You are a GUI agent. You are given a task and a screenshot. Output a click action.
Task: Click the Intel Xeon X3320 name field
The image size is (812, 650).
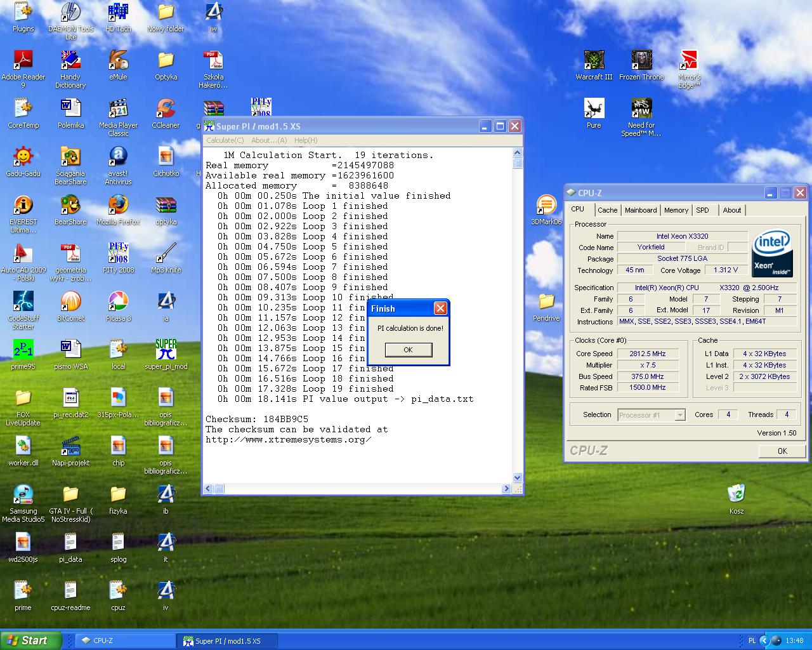pyautogui.click(x=683, y=236)
